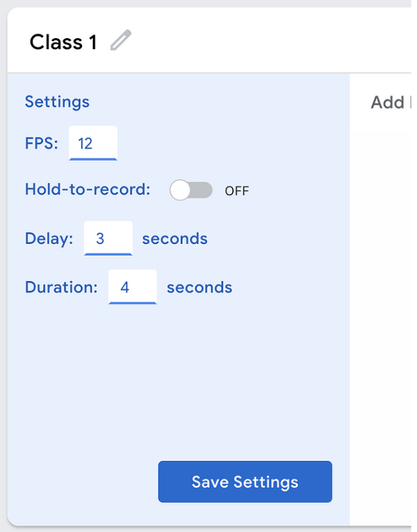Click the Settings heading

pyautogui.click(x=57, y=102)
